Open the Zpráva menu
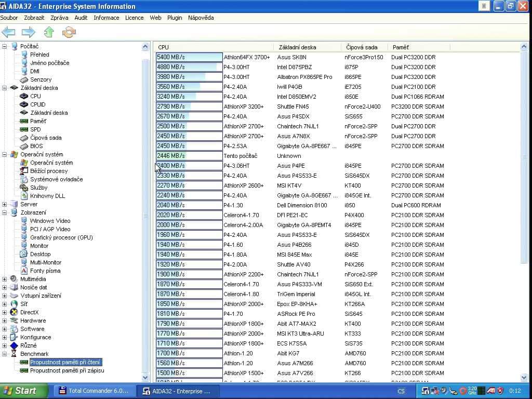The image size is (532, 399). click(59, 18)
